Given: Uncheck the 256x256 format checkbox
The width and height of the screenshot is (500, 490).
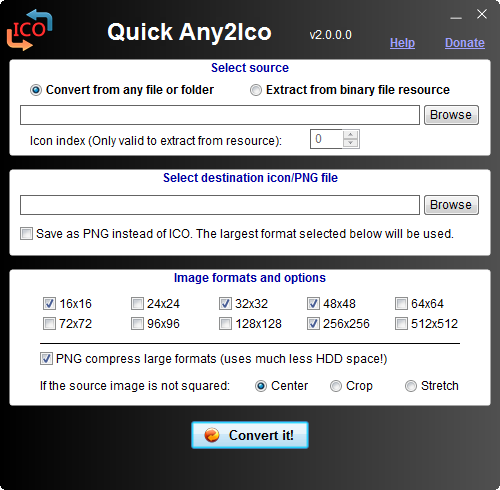Looking at the screenshot, I should (x=313, y=324).
